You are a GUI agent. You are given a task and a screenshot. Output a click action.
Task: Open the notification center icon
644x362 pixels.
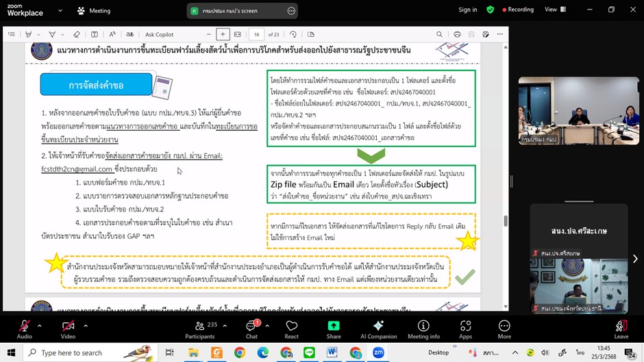631,353
